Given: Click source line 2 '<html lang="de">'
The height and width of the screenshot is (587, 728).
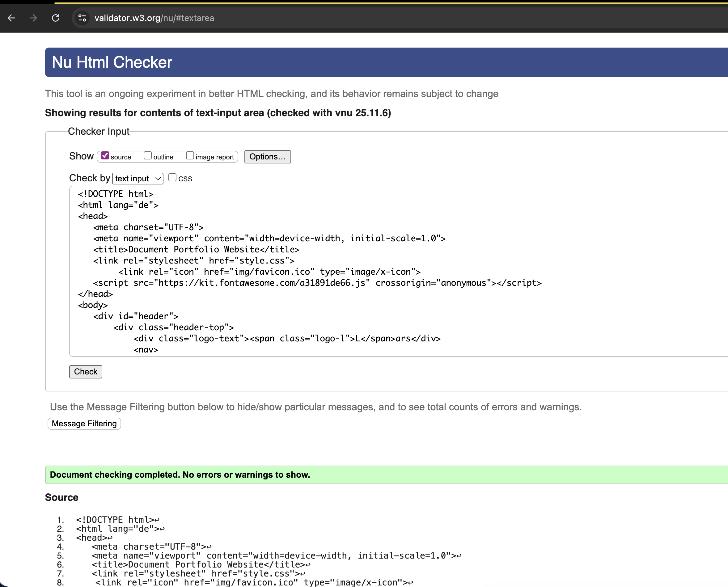Looking at the screenshot, I should click(121, 529).
